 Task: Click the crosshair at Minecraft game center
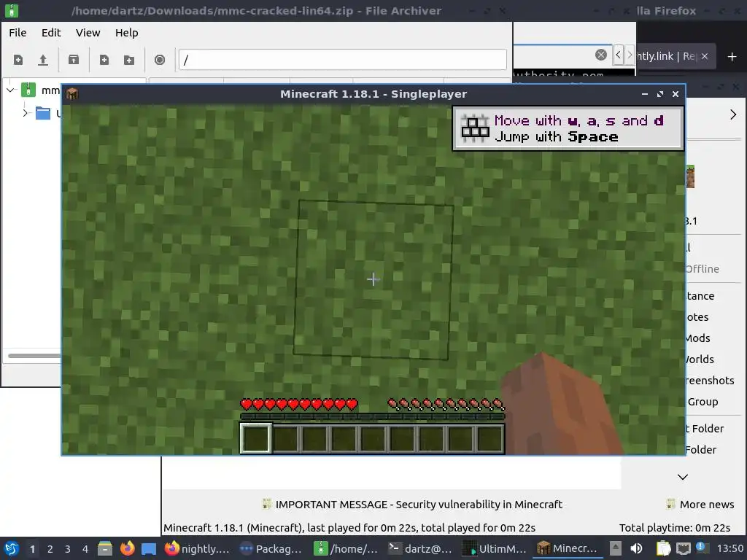(x=373, y=279)
